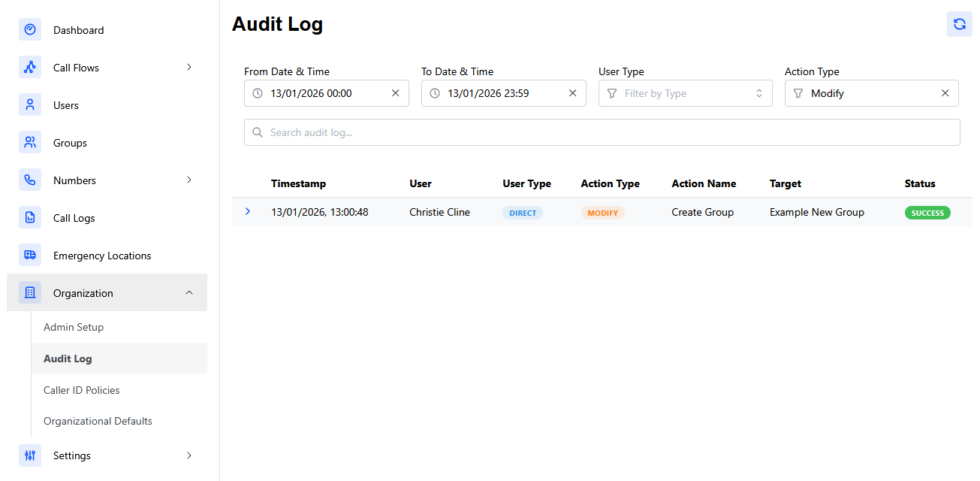Viewport: 980px width, 481px height.
Task: Clear the From Date & Time value
Action: pyautogui.click(x=396, y=93)
